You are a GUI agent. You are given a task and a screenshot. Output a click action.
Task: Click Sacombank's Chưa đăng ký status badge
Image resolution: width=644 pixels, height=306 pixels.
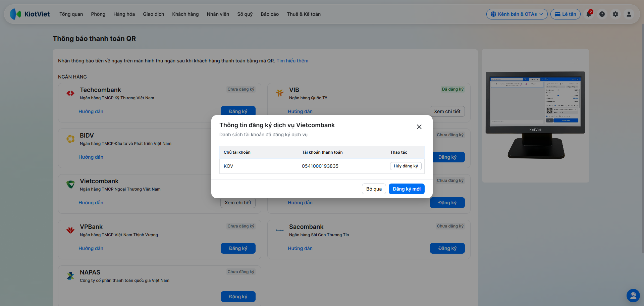[450, 226]
